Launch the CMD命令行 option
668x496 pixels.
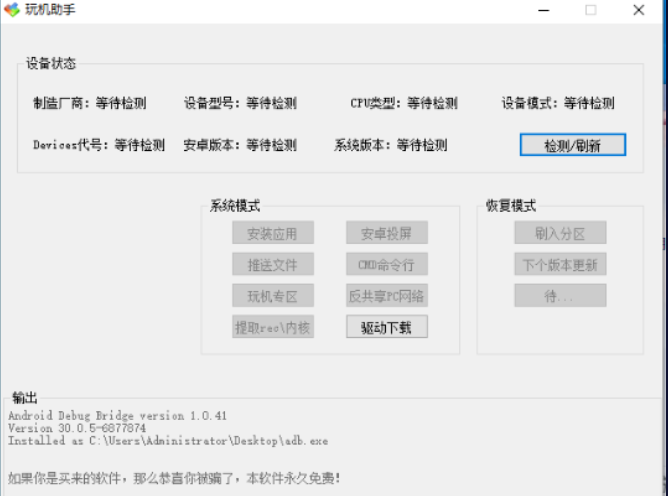point(386,264)
